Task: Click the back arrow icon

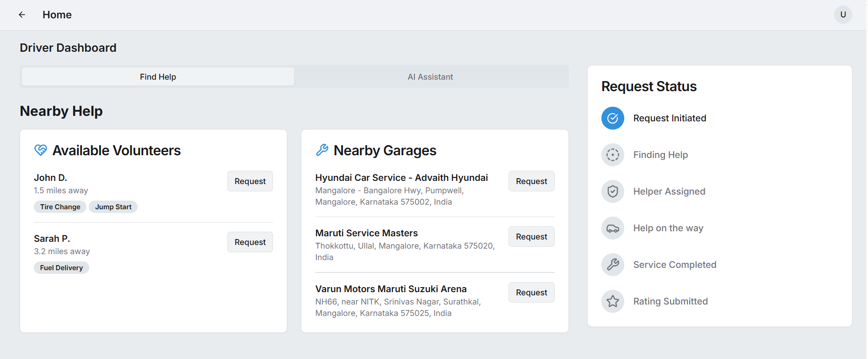Action: 22,15
